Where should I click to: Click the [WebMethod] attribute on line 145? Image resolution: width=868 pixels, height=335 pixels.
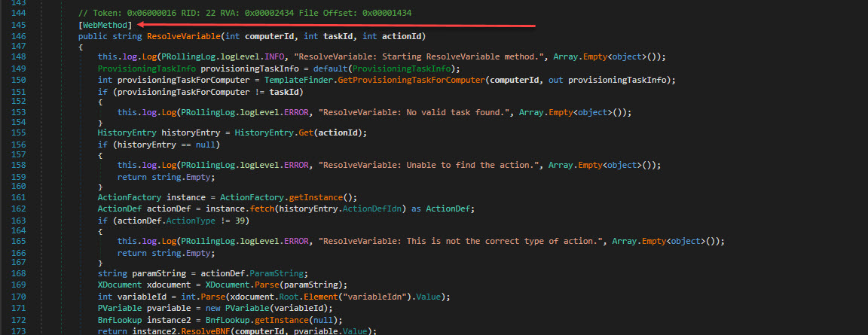point(105,25)
